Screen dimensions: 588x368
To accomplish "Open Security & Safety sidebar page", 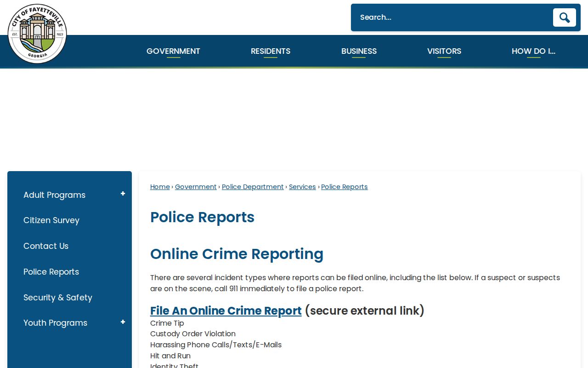I will click(58, 298).
